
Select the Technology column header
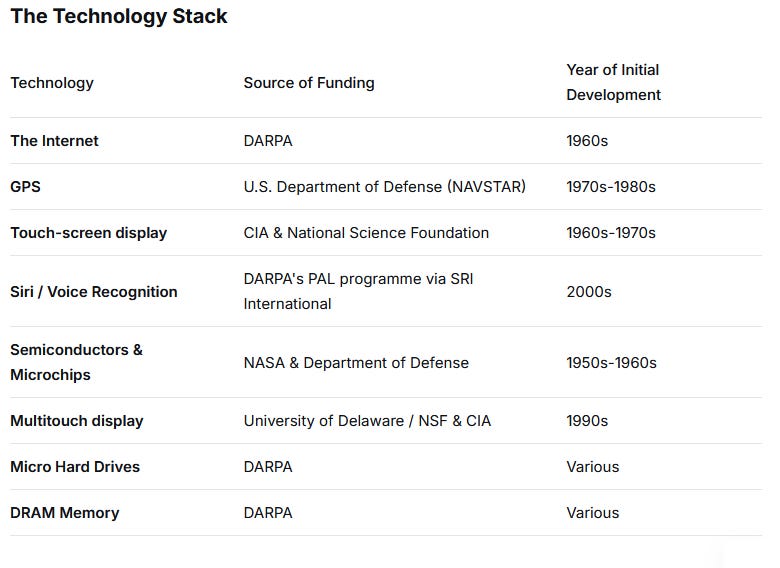(x=52, y=83)
